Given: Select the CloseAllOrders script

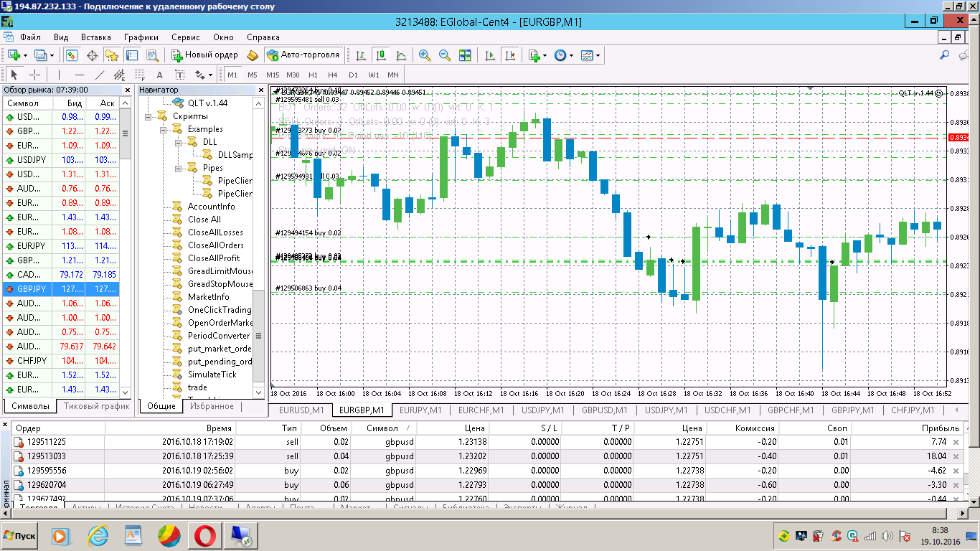Looking at the screenshot, I should click(216, 245).
